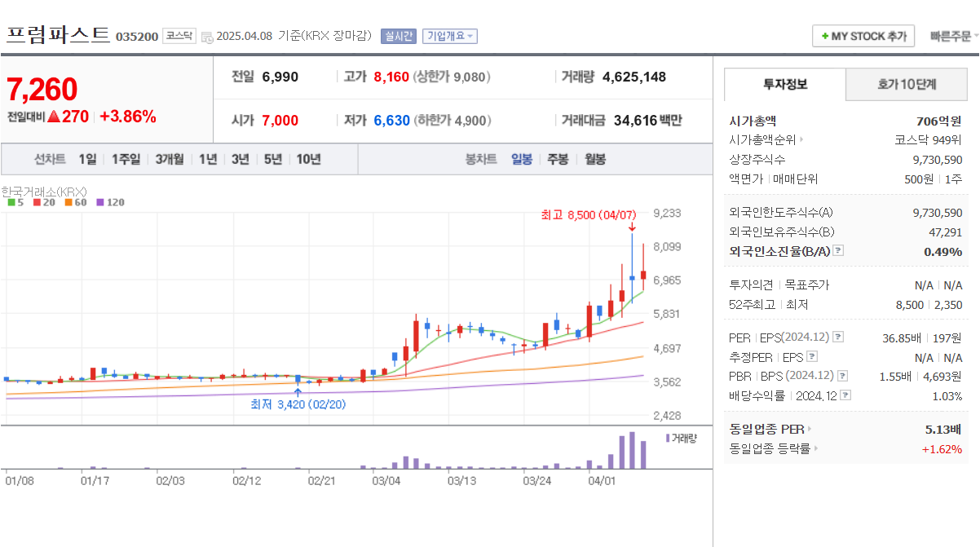Click the purple 120-day moving average legend square
Image resolution: width=980 pixels, height=547 pixels.
[x=99, y=202]
